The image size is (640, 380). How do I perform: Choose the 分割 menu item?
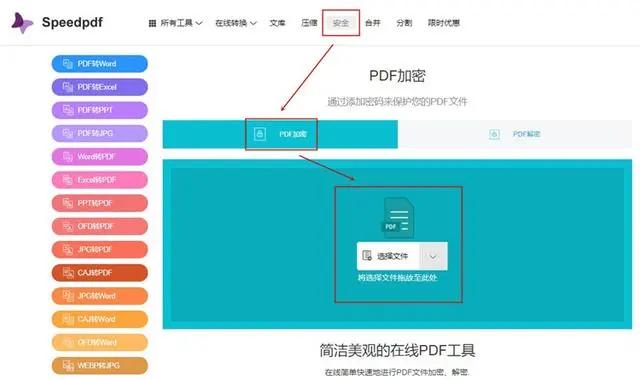[x=404, y=23]
